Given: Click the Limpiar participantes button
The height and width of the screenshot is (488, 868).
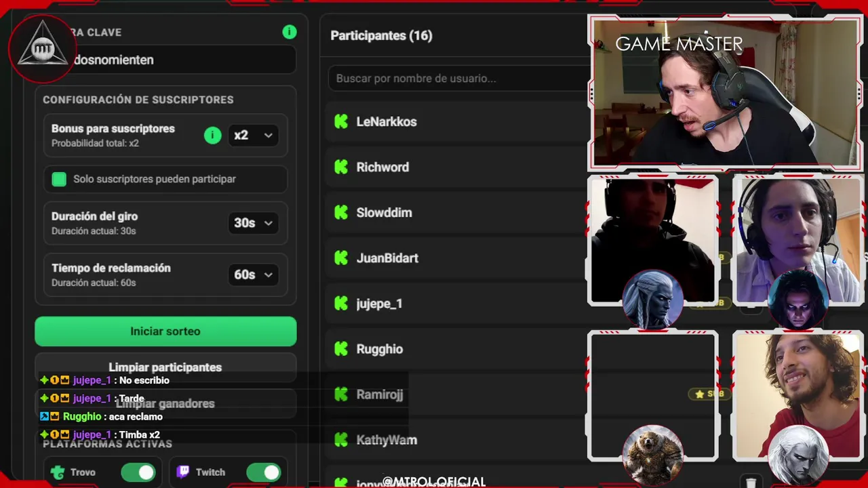Looking at the screenshot, I should [x=165, y=367].
